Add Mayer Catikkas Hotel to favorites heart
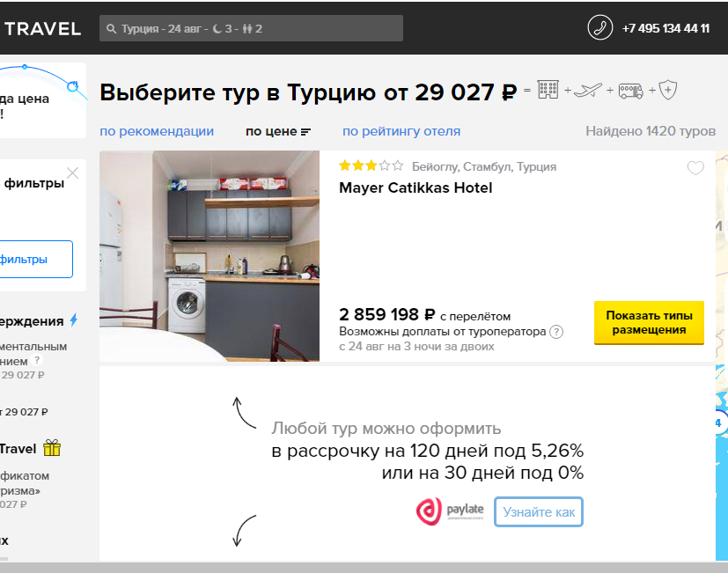Screen dimensions: 728x573 [x=695, y=167]
